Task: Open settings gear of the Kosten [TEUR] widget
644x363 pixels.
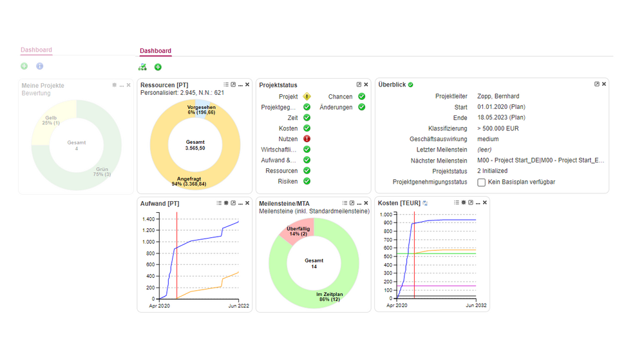Action: tap(464, 203)
